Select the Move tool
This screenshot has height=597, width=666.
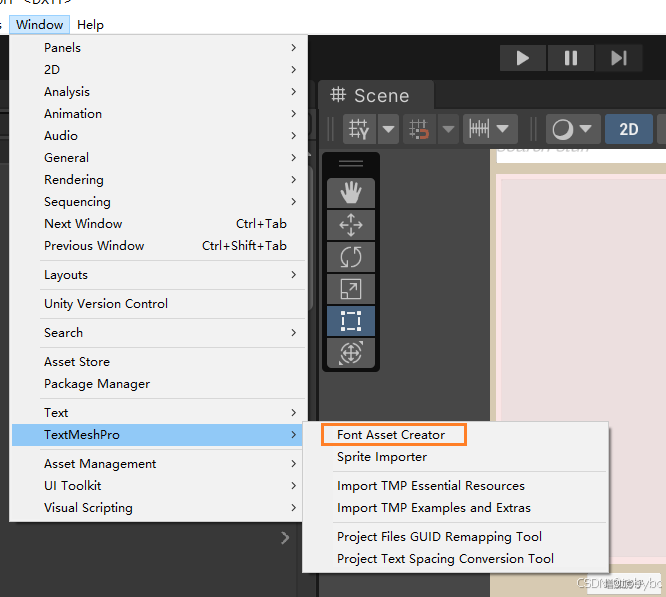351,225
